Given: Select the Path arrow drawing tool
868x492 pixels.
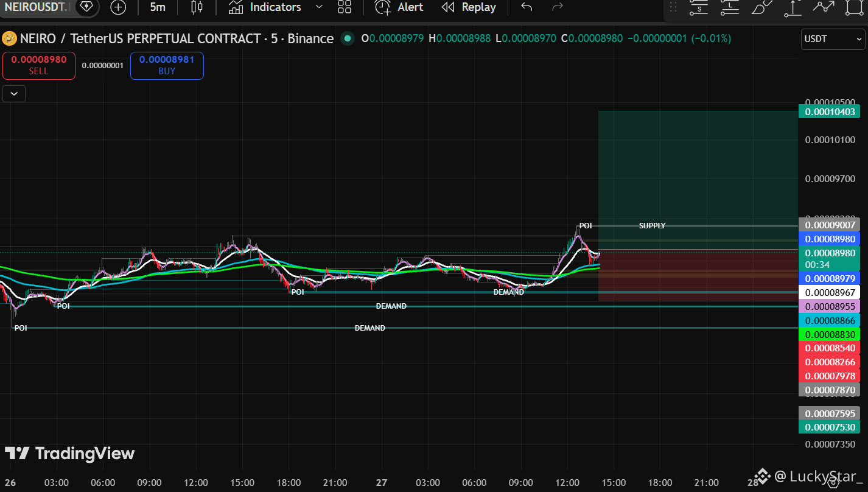Looking at the screenshot, I should (824, 7).
